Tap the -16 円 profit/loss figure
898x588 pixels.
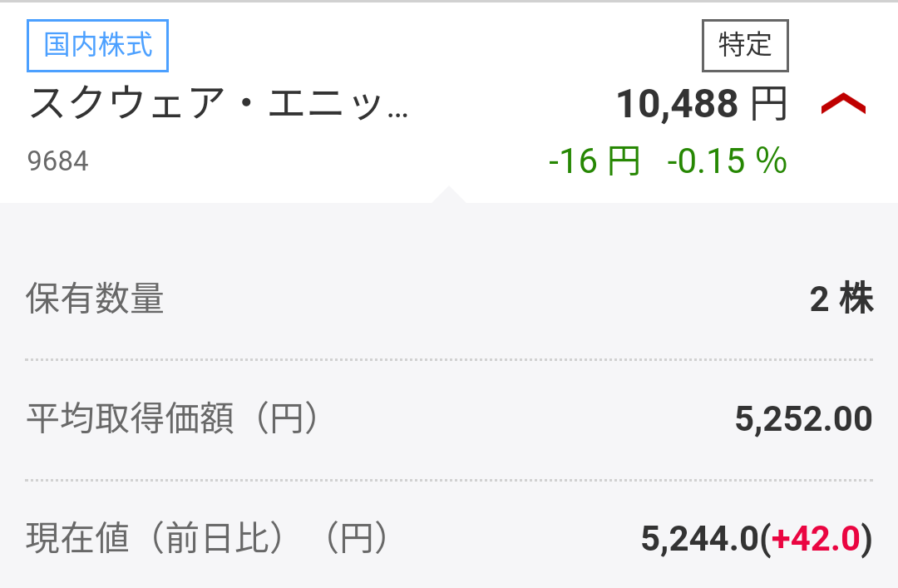tap(594, 161)
